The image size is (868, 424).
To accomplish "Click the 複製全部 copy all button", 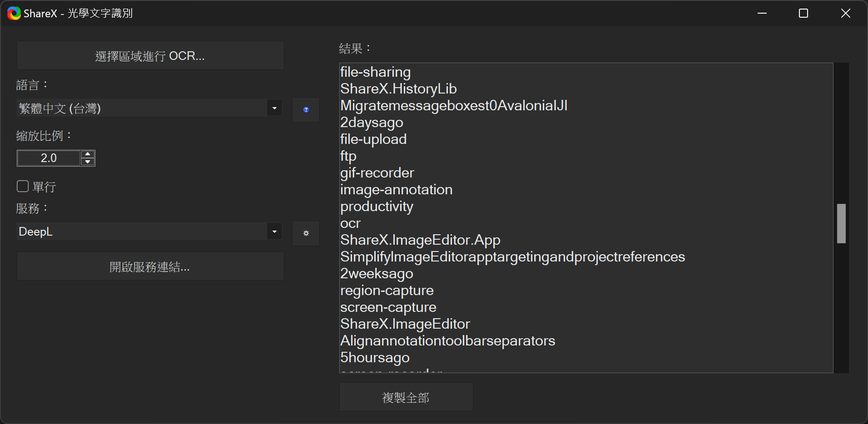I will [406, 397].
